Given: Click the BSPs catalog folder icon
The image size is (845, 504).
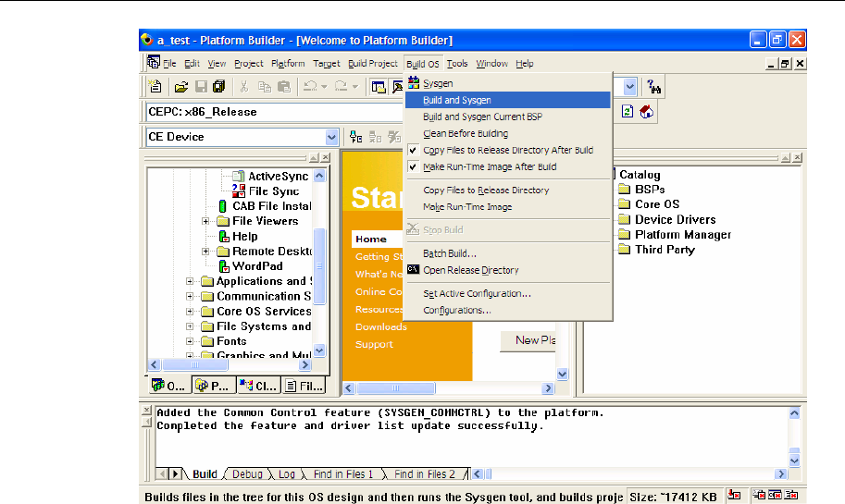Looking at the screenshot, I should click(x=624, y=189).
